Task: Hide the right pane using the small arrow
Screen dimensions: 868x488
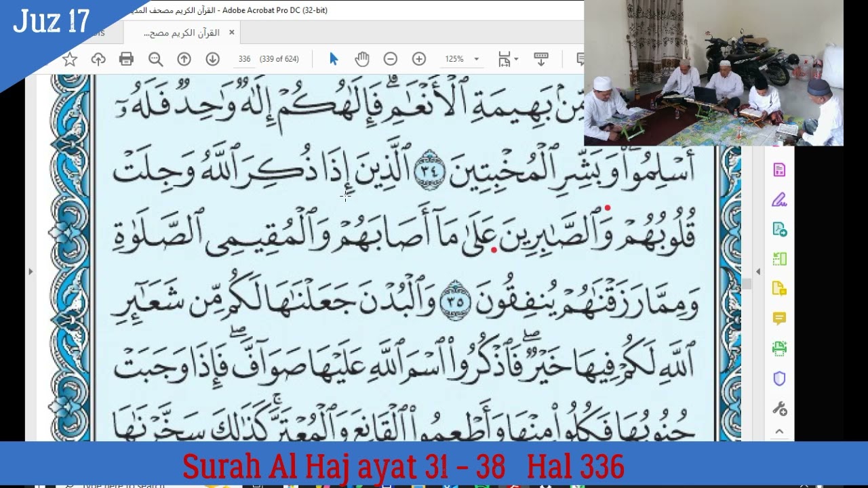Action: [x=758, y=272]
